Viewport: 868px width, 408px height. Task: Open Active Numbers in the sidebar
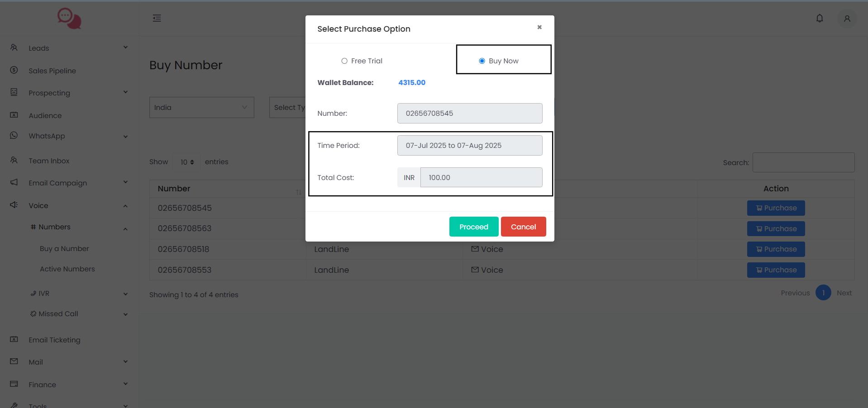[67, 269]
